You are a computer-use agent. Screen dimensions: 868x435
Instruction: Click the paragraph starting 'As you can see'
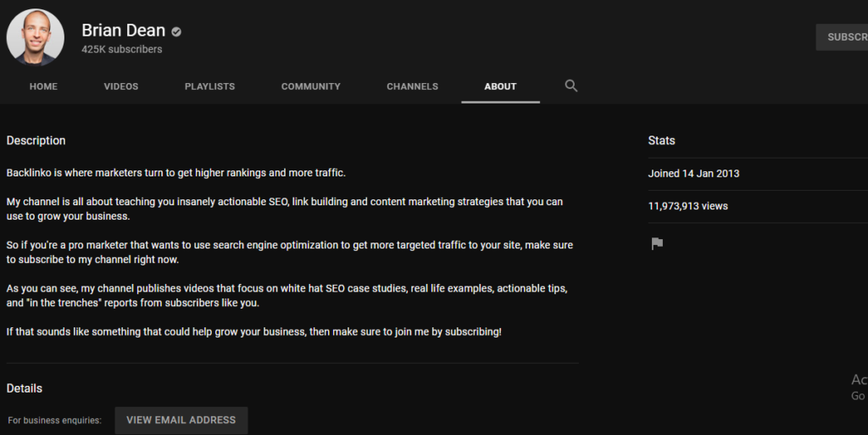click(287, 296)
